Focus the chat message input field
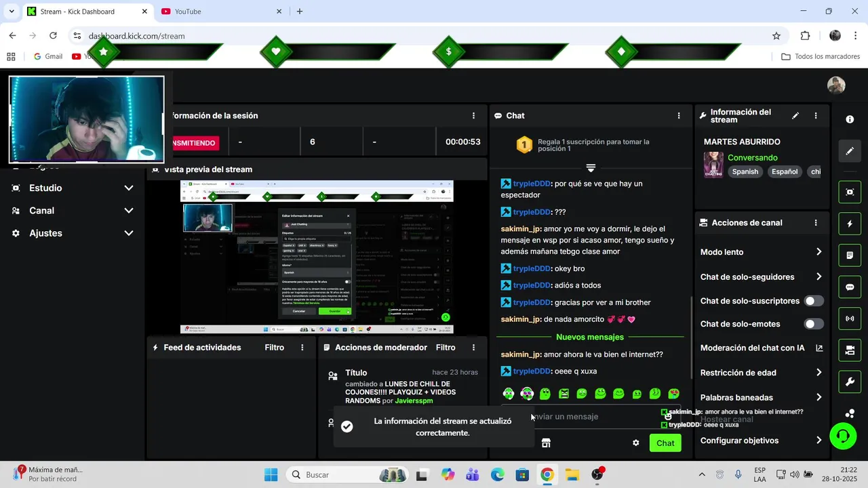 (x=590, y=417)
